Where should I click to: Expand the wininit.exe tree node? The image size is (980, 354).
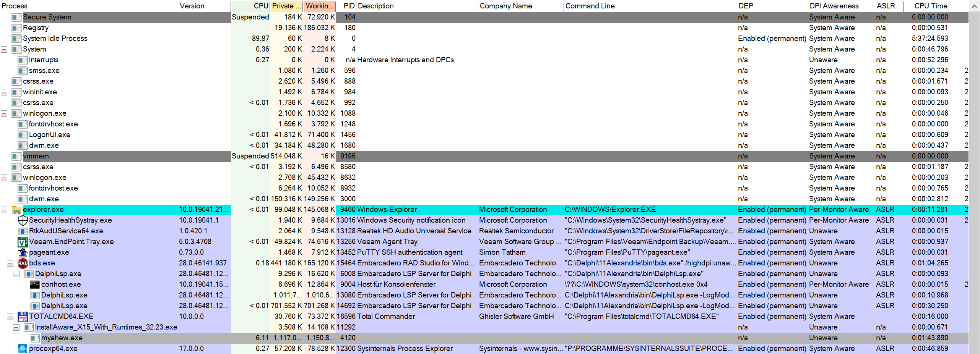click(4, 92)
